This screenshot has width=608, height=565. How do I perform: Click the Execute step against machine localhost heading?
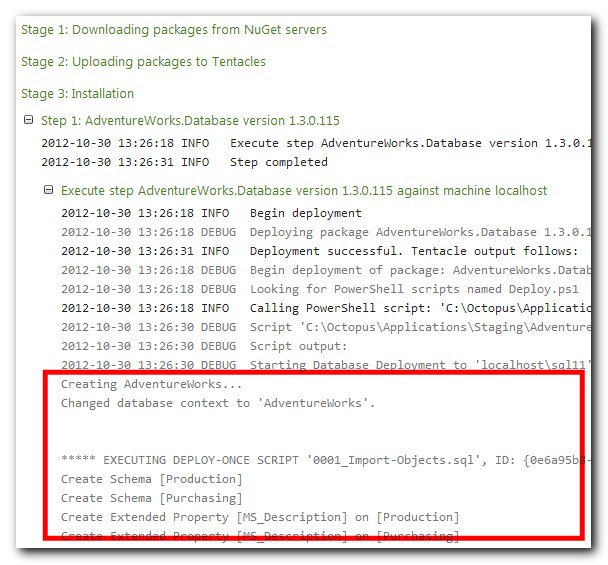303,190
